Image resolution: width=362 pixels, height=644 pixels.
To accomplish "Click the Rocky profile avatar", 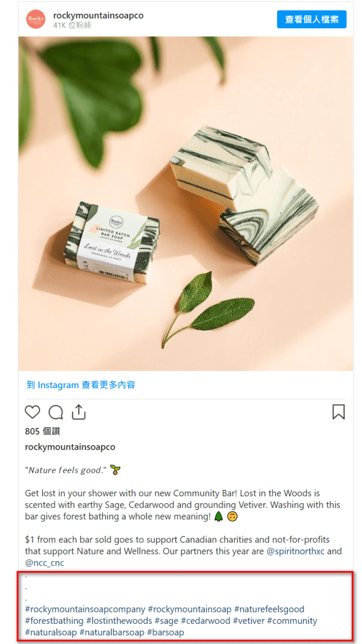I will (x=36, y=19).
